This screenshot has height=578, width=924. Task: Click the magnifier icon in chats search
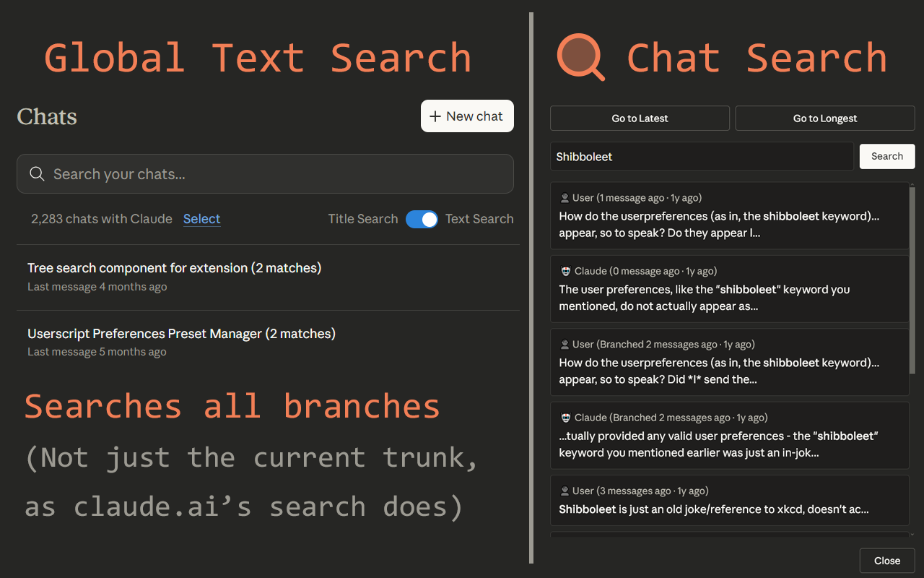tap(37, 174)
